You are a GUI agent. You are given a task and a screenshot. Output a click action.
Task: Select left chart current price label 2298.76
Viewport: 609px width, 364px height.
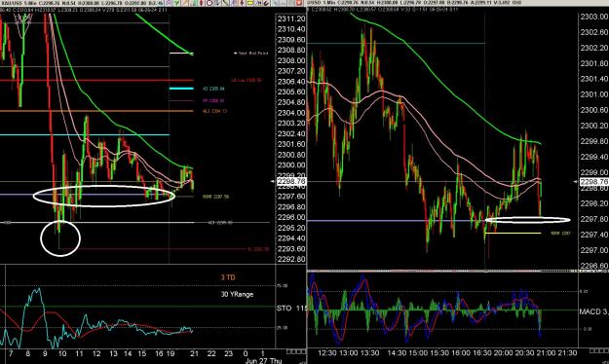[x=291, y=182]
